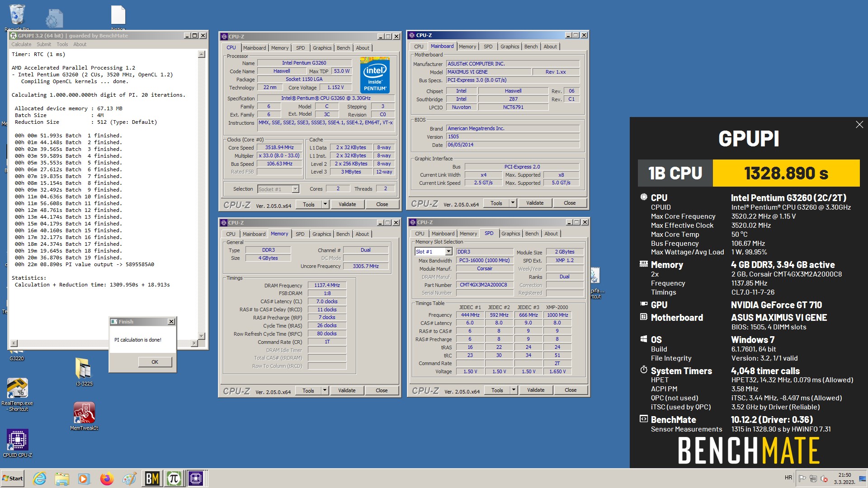Expand Tools dropdown arrow in SPD window
The width and height of the screenshot is (868, 488).
click(x=514, y=390)
